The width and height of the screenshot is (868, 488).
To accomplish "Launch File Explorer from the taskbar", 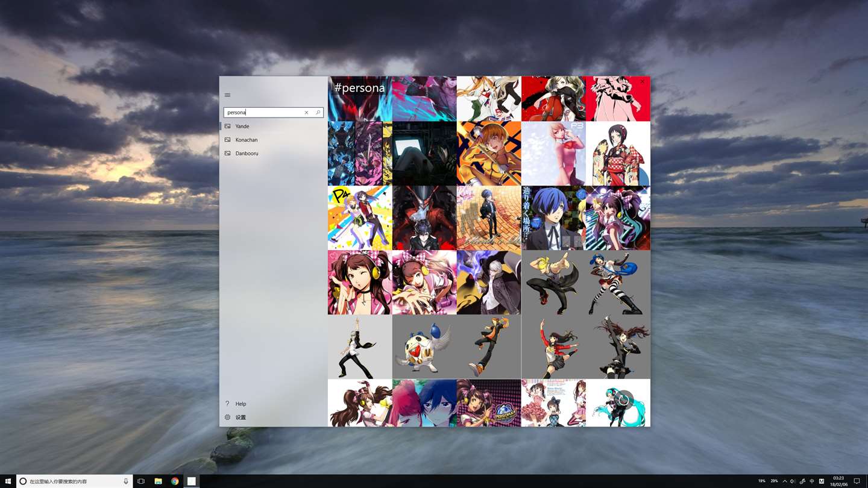I will click(x=158, y=481).
